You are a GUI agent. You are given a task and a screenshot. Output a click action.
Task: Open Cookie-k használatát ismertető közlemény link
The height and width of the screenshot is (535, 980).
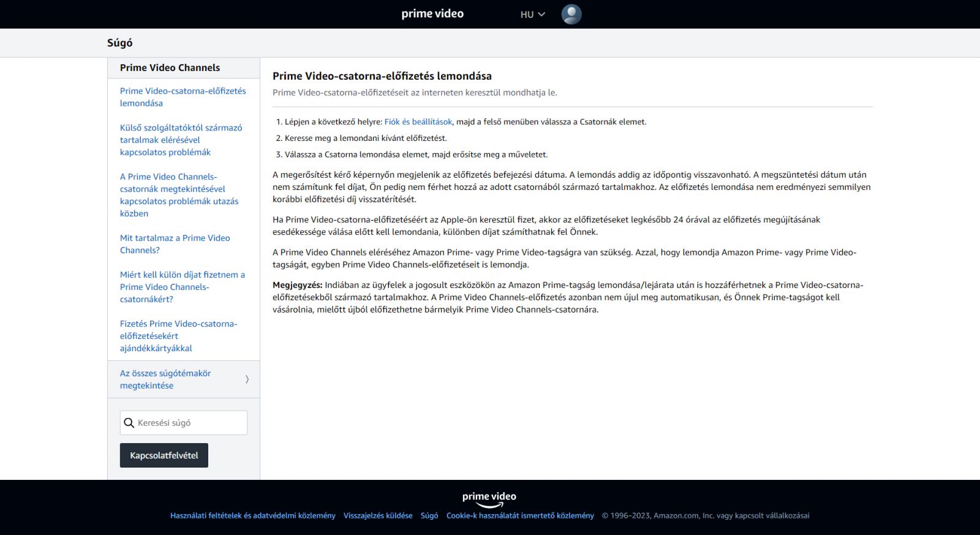click(520, 516)
